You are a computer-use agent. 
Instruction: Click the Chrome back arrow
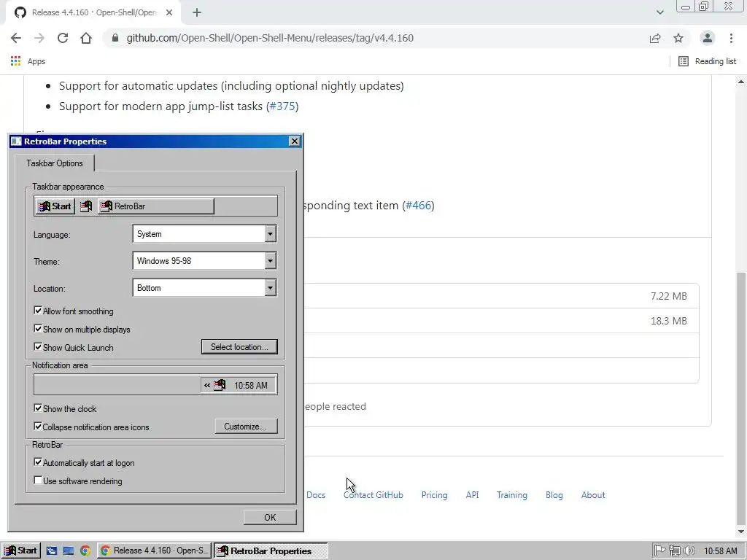pyautogui.click(x=16, y=38)
